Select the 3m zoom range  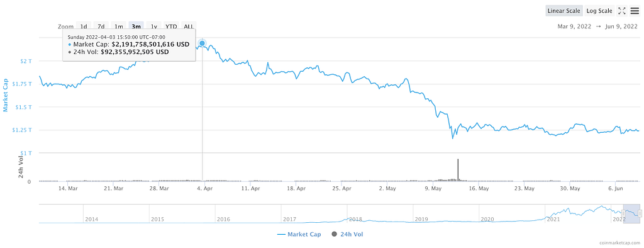click(x=136, y=26)
